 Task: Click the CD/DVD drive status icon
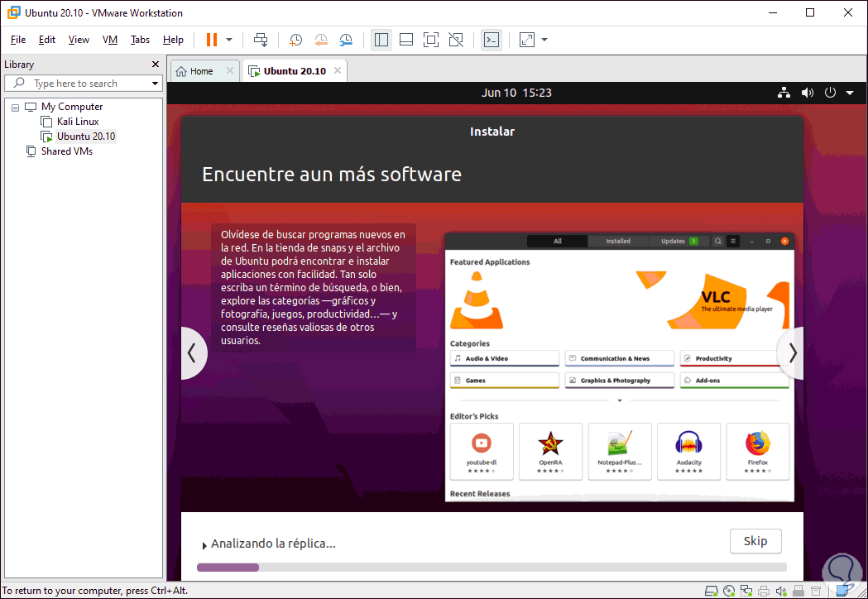(729, 591)
